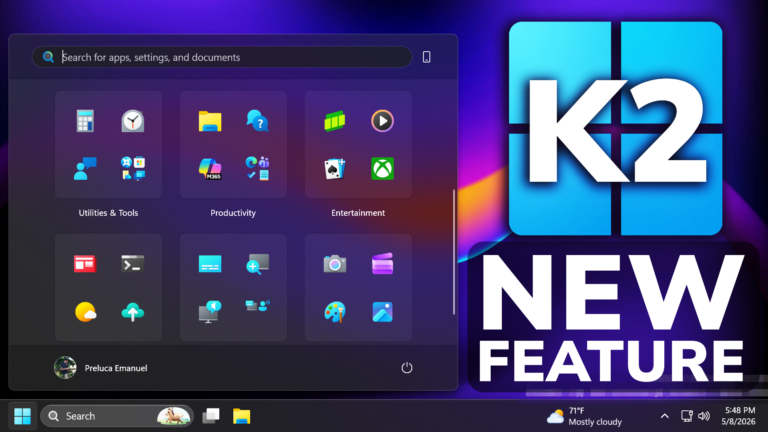The width and height of the screenshot is (768, 432).
Task: Open the Xbox app
Action: click(x=383, y=168)
